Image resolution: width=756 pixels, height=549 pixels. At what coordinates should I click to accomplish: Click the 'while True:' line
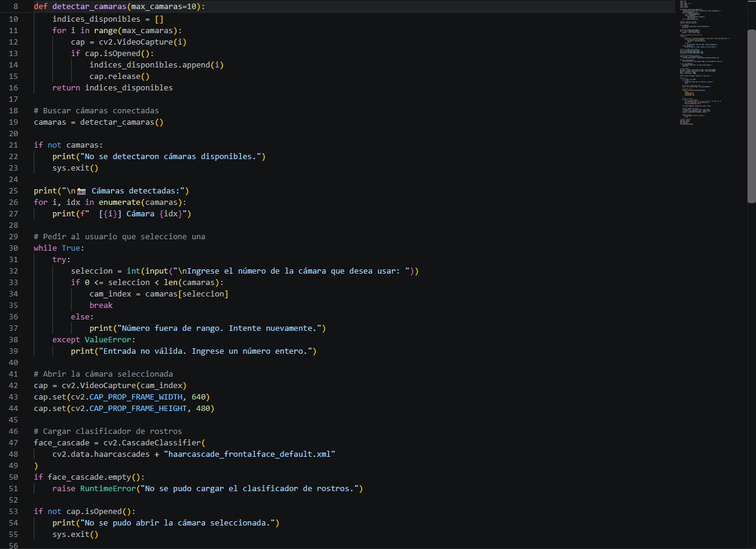click(x=59, y=248)
